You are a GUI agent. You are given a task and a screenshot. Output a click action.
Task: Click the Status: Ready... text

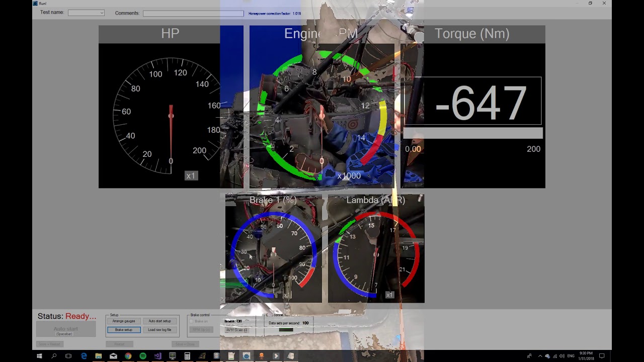(x=67, y=316)
